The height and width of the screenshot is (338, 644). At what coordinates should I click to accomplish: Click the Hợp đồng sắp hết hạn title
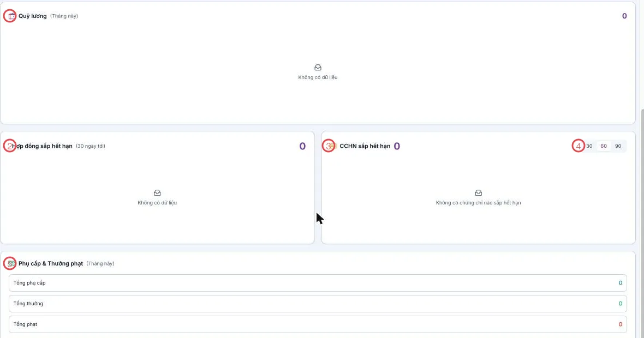click(x=43, y=146)
